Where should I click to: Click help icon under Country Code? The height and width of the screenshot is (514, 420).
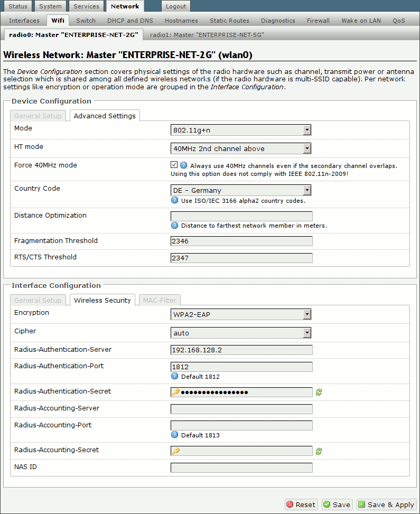pyautogui.click(x=174, y=200)
